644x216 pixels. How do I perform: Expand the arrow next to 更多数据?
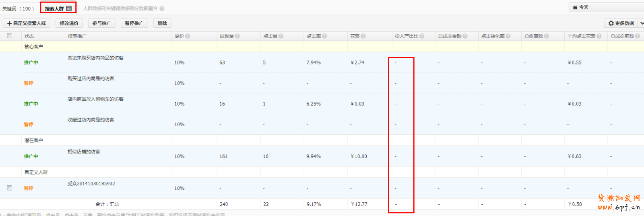641,23
